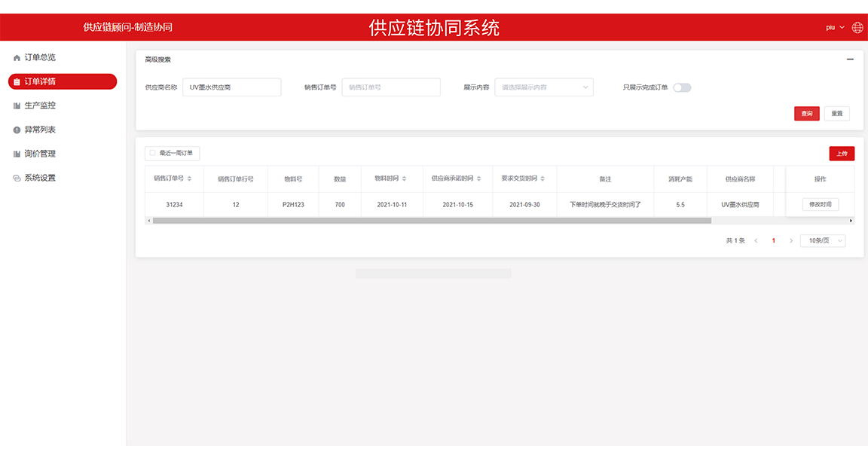The width and height of the screenshot is (868, 470).
Task: Toggle the 只展示完成订单 switch
Action: (x=682, y=87)
